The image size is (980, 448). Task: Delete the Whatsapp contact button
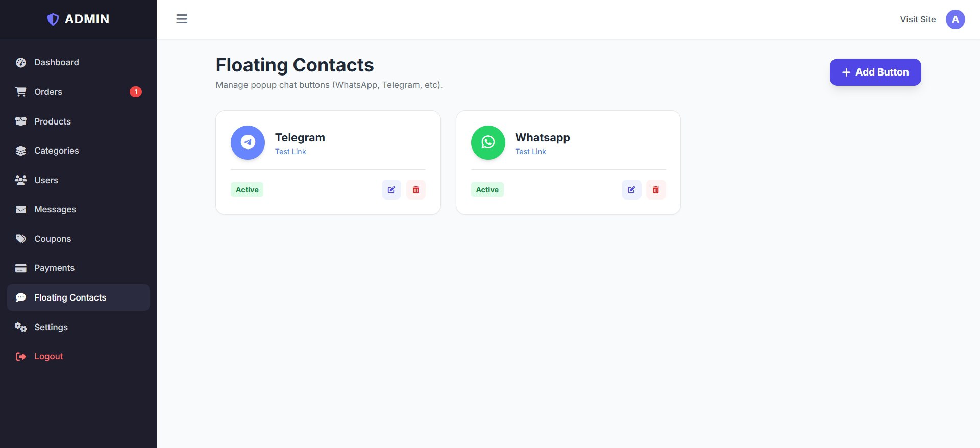tap(656, 190)
